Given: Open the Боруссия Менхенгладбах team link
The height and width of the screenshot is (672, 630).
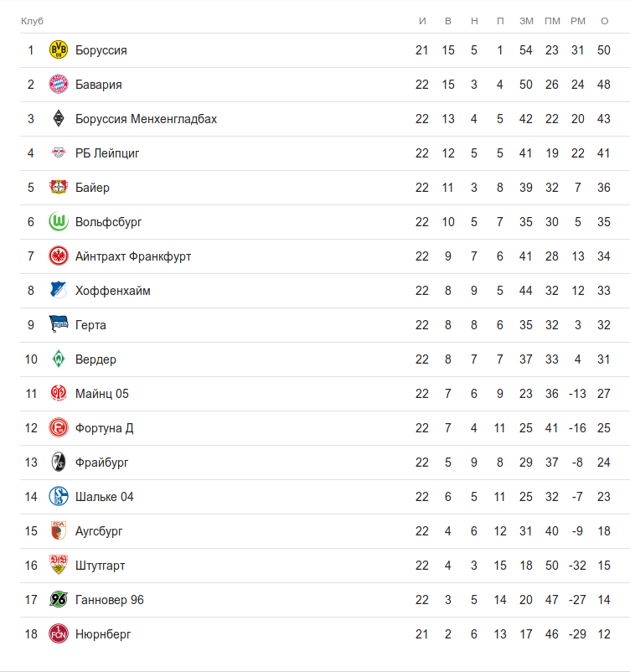Looking at the screenshot, I should [x=146, y=119].
